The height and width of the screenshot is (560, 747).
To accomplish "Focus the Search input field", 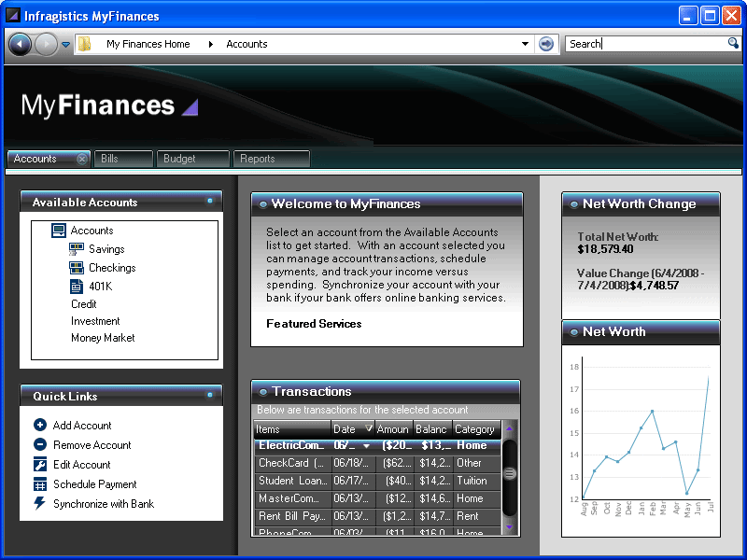I will click(x=647, y=44).
